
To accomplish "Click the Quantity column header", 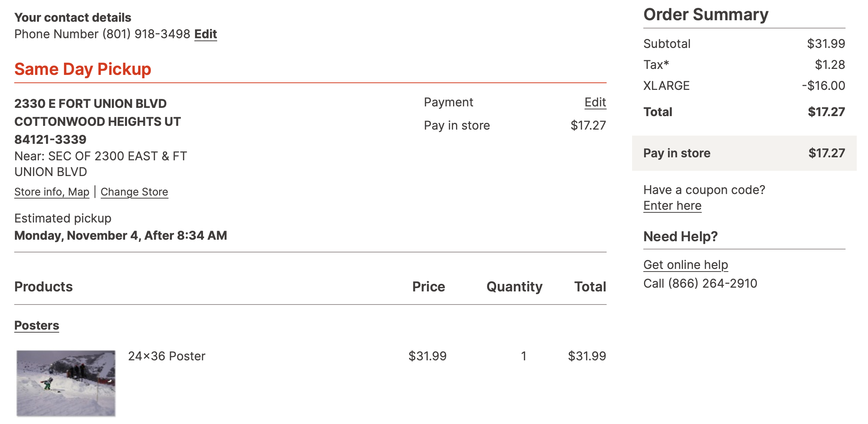I will pyautogui.click(x=514, y=287).
